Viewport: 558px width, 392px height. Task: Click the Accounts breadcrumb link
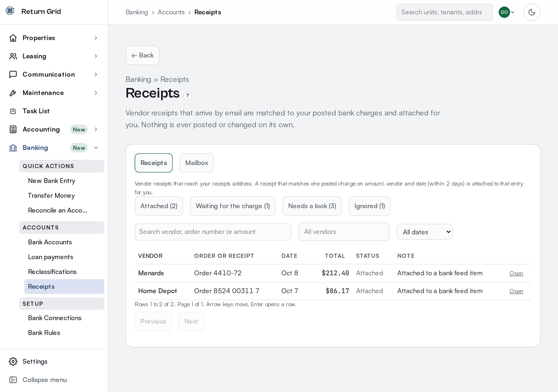coord(171,12)
